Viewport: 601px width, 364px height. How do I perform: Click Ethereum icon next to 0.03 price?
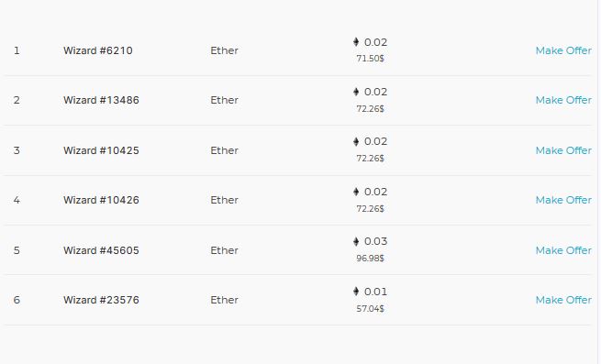tap(356, 241)
